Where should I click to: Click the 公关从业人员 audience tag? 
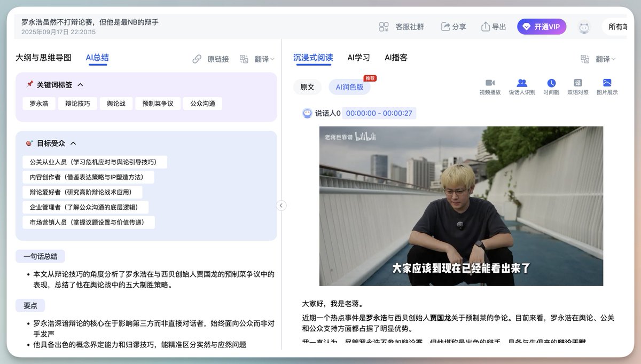click(95, 162)
